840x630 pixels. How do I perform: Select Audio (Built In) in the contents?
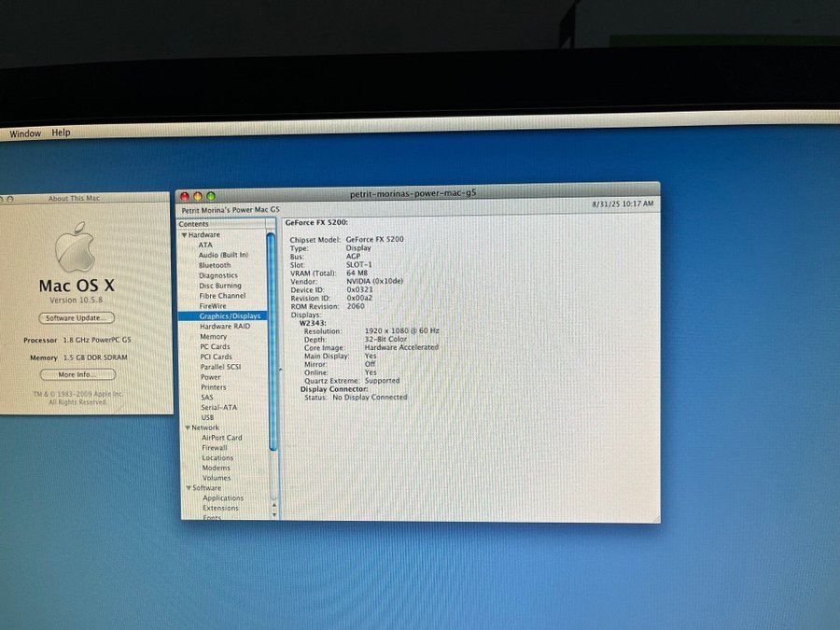pos(223,255)
